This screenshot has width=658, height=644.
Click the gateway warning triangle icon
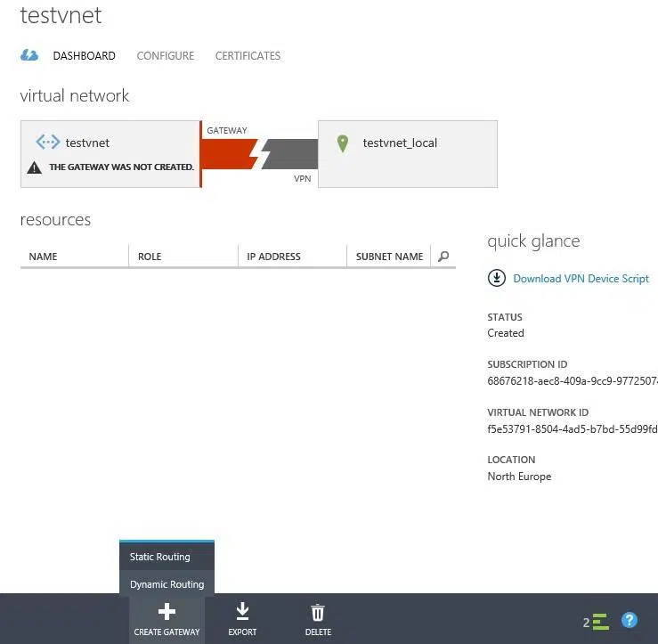pos(34,167)
